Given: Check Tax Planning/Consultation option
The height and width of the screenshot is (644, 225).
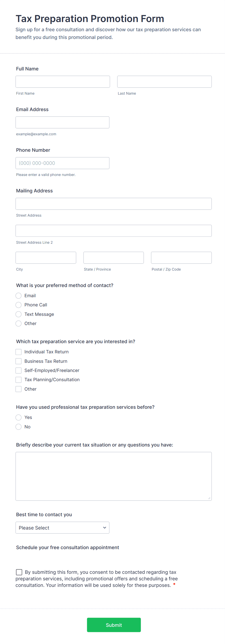Looking at the screenshot, I should [x=18, y=380].
